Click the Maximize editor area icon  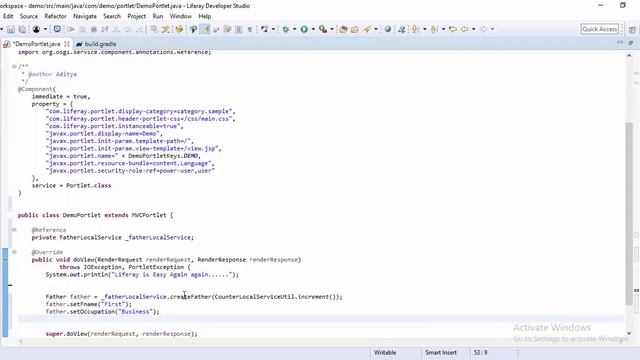pyautogui.click(x=631, y=43)
